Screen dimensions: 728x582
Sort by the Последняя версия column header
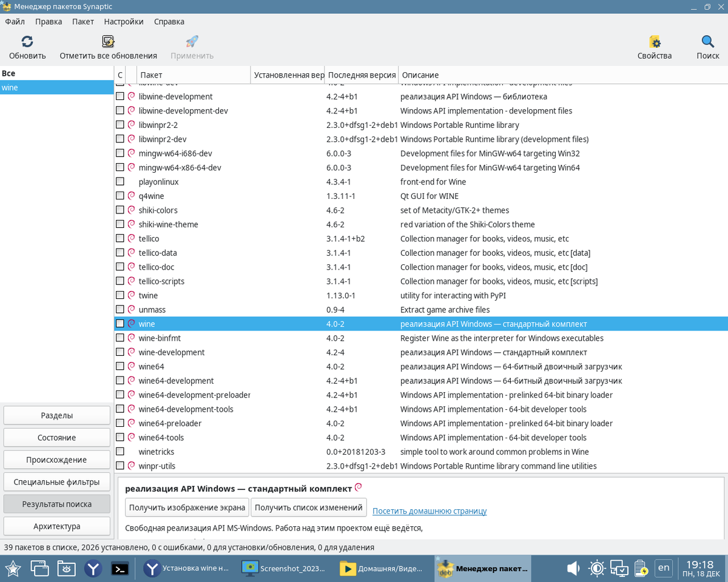(362, 75)
